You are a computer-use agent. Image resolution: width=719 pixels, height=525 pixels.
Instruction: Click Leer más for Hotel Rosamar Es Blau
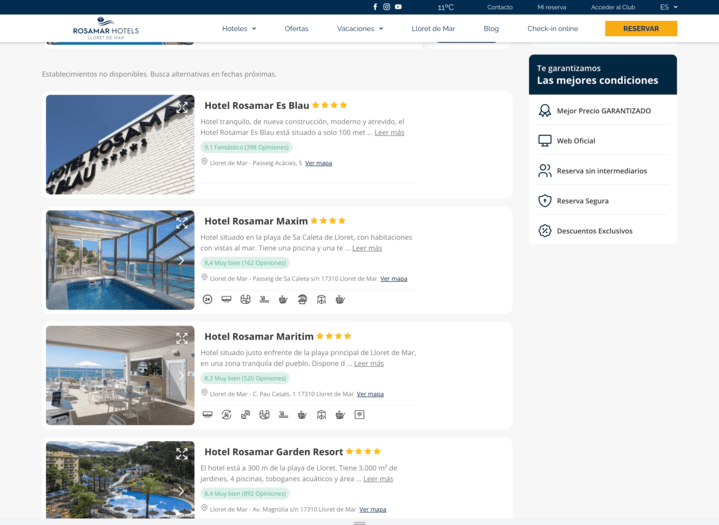(389, 133)
